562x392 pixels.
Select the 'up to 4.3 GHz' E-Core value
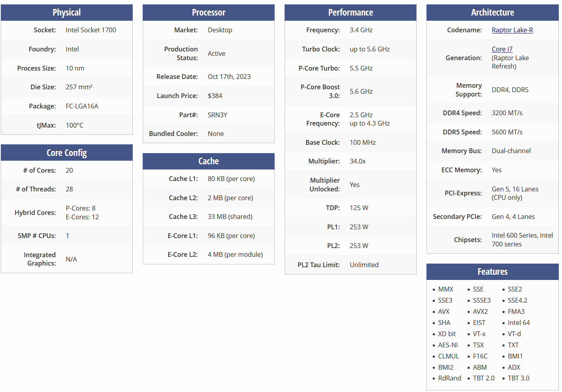tap(370, 123)
